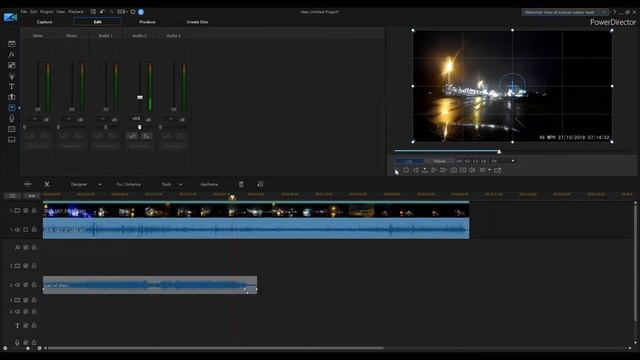Toggle the enable checkbox on video track 1
This screenshot has width=640, height=360.
26,211
